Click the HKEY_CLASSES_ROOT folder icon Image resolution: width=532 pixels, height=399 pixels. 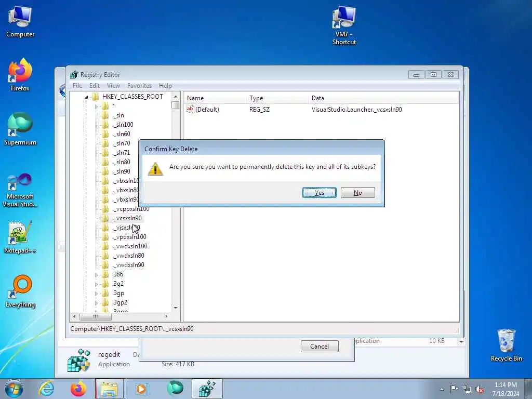(96, 97)
